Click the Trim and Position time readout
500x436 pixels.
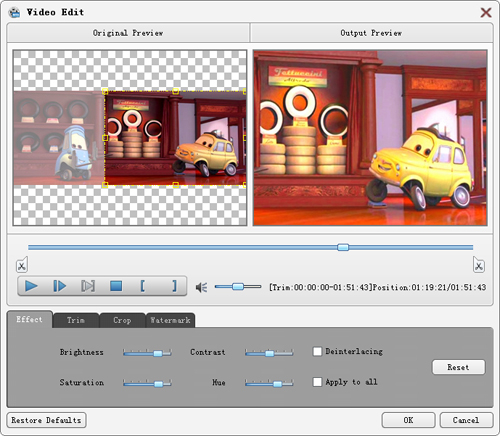[377, 287]
